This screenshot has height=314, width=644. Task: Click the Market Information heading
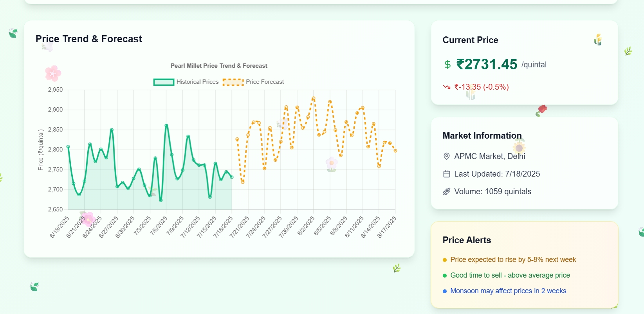tap(482, 135)
